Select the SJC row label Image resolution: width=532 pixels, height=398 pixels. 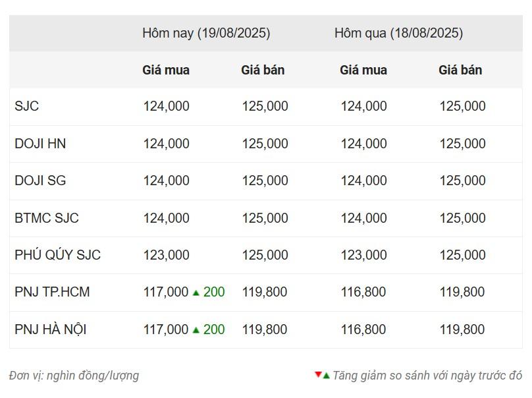coord(27,106)
